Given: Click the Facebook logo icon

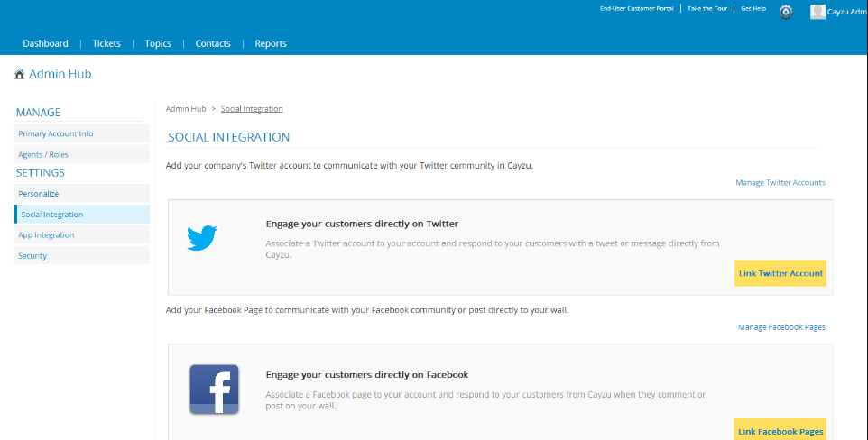Looking at the screenshot, I should pyautogui.click(x=214, y=389).
